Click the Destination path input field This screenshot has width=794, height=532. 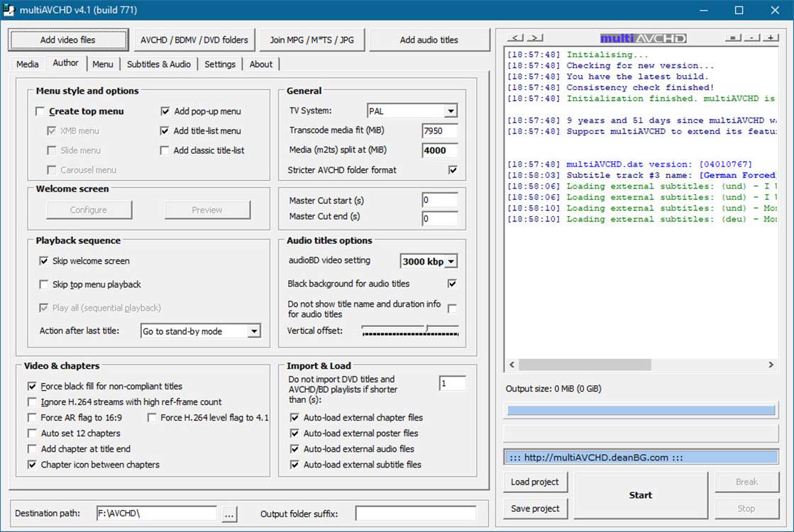[157, 514]
